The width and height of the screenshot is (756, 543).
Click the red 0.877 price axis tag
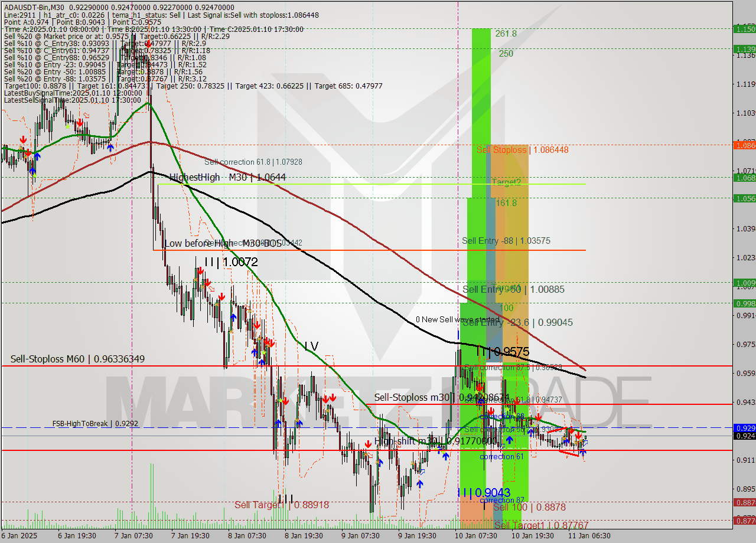pos(744,520)
